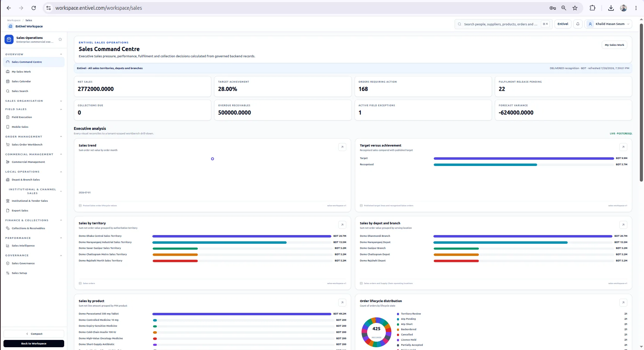The width and height of the screenshot is (644, 350).
Task: Open Commercial Management sidebar item
Action: [34, 162]
